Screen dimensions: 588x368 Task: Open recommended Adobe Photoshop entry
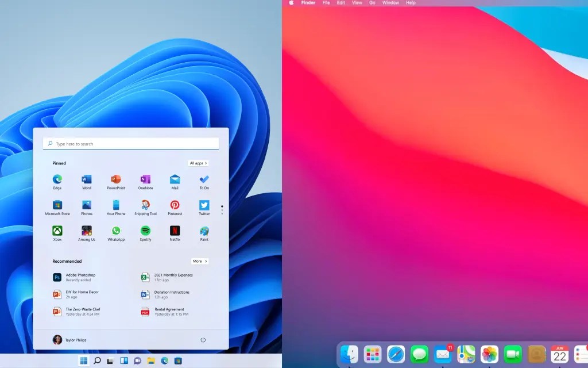point(74,277)
